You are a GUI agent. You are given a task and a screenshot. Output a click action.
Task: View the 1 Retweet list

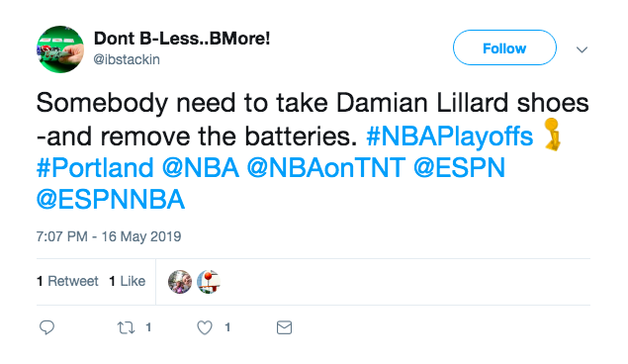click(x=67, y=281)
